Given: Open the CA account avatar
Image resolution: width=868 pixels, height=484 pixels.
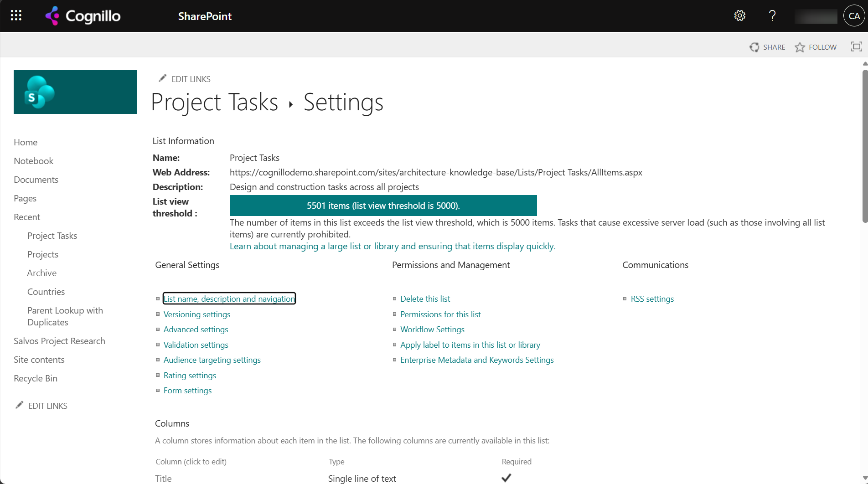Looking at the screenshot, I should click(854, 16).
